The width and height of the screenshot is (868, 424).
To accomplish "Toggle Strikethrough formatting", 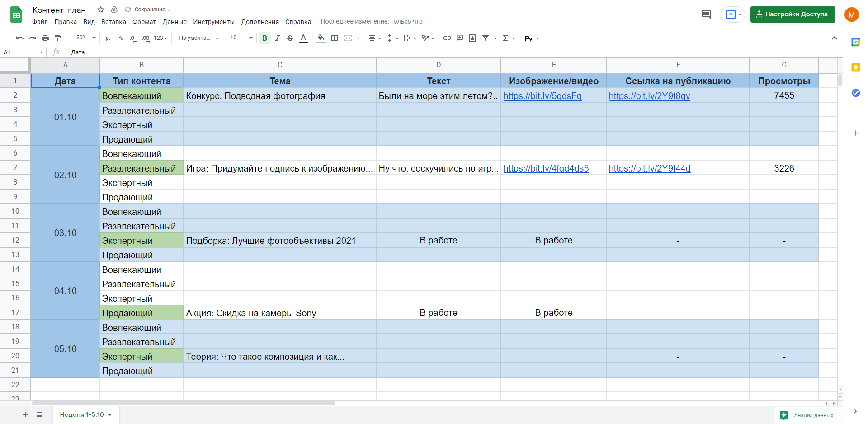I will [x=290, y=38].
